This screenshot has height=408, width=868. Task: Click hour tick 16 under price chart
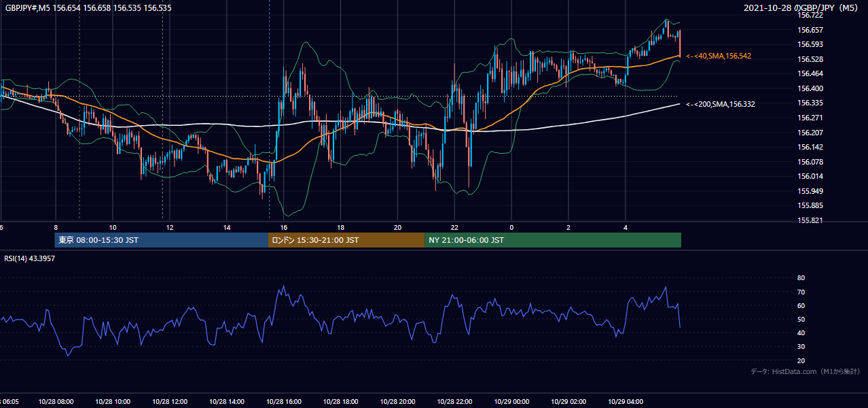coord(284,228)
